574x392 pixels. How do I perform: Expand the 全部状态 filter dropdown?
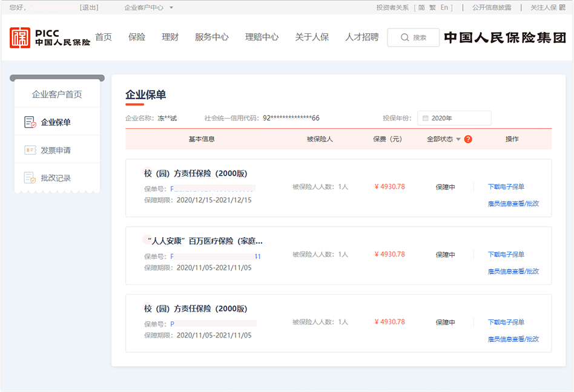(x=444, y=139)
